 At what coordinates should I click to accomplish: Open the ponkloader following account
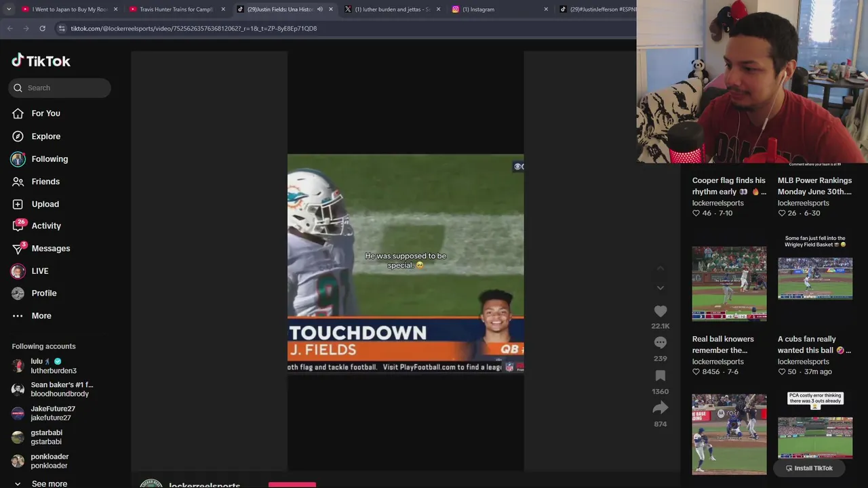49,461
